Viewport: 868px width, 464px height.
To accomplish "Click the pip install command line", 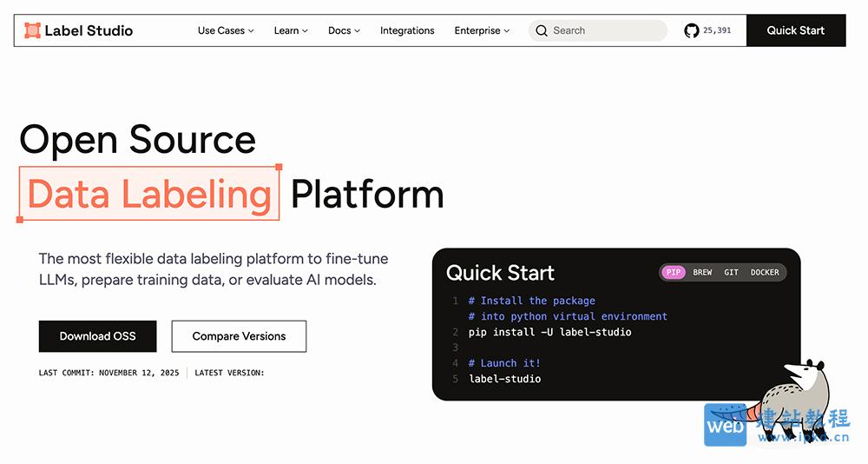I will [x=549, y=332].
